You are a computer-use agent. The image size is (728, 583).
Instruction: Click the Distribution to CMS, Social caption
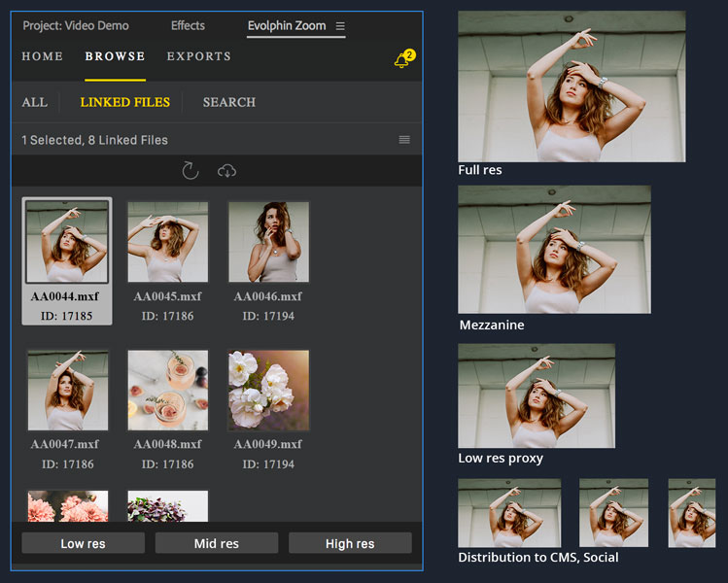coord(538,557)
